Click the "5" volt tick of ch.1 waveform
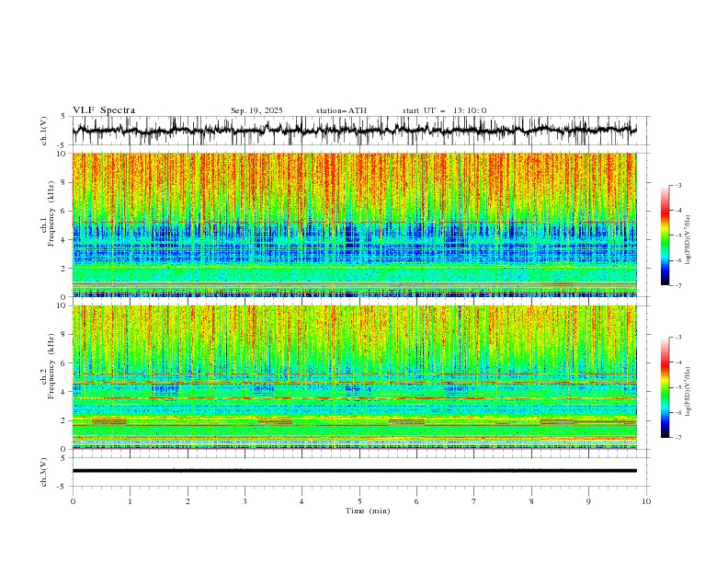Screen dimensions: 728x563 (63, 117)
